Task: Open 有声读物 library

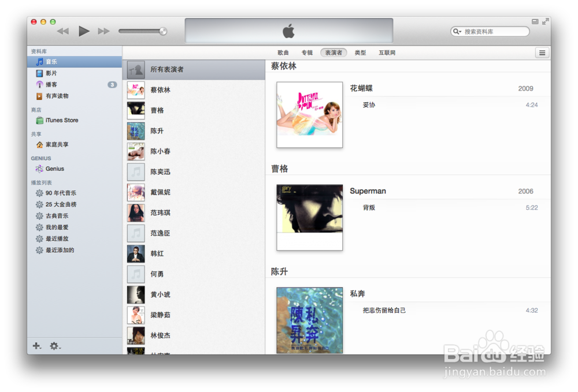Action: 75,96
